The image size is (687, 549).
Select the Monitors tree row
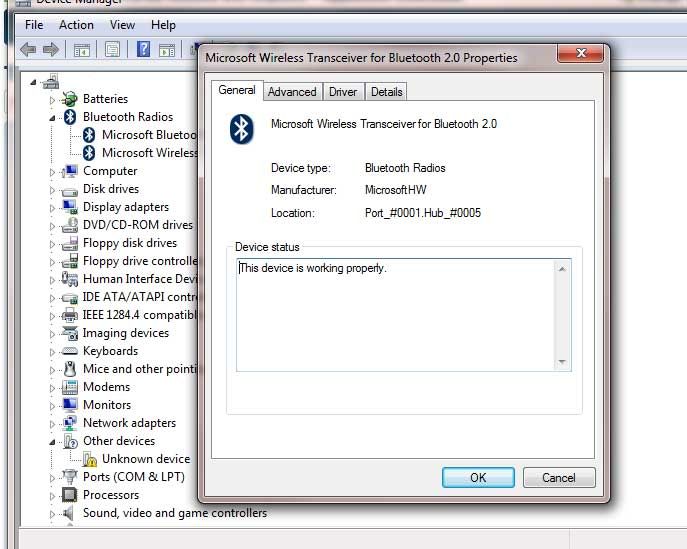pyautogui.click(x=96, y=405)
